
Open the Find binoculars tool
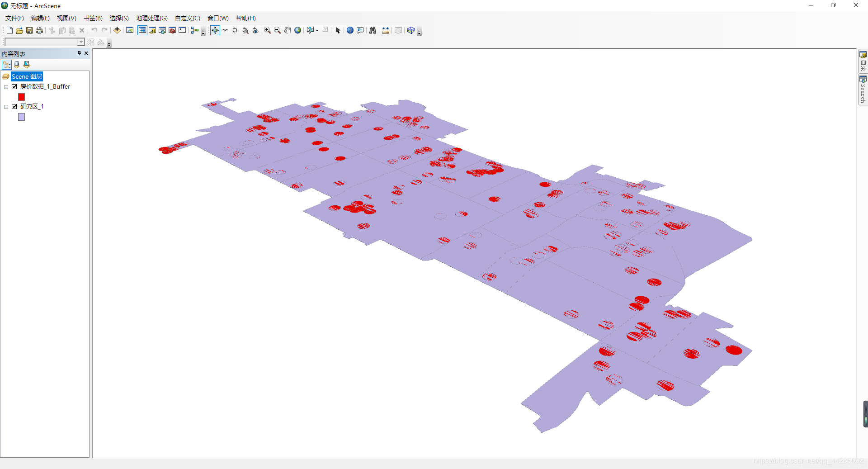[373, 30]
